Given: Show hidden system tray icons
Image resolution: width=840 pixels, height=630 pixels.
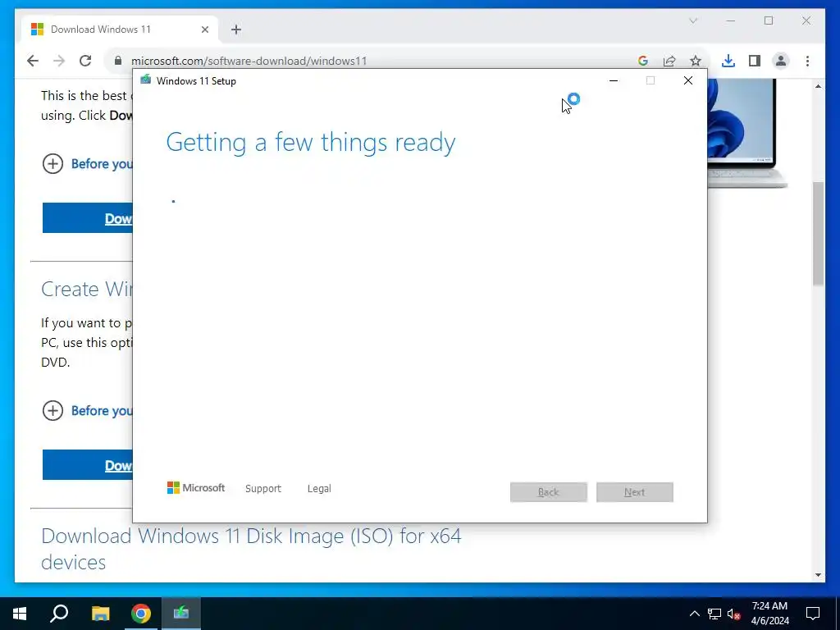Looking at the screenshot, I should [x=694, y=614].
